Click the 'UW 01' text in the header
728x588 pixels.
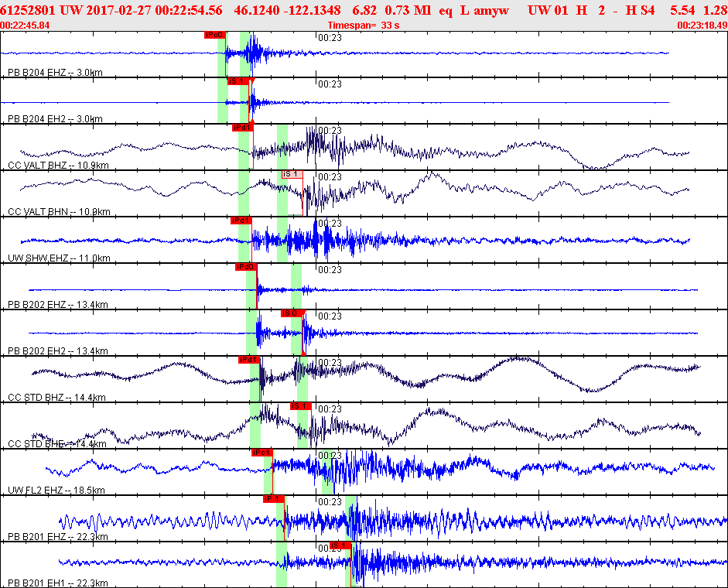click(548, 10)
